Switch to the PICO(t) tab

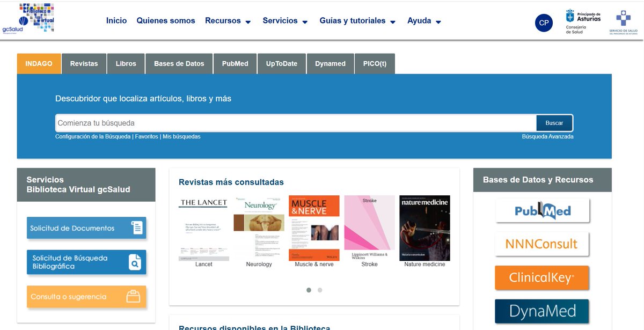pos(375,63)
